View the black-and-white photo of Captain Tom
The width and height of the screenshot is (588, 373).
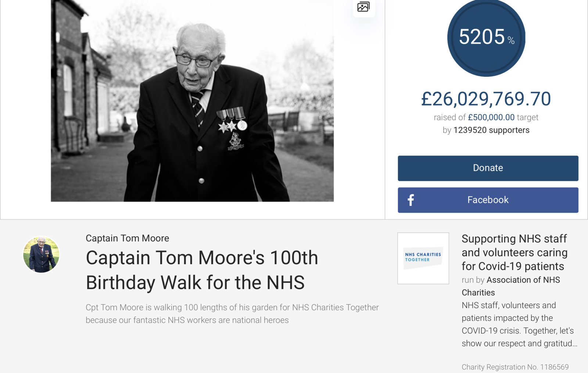coord(192,101)
